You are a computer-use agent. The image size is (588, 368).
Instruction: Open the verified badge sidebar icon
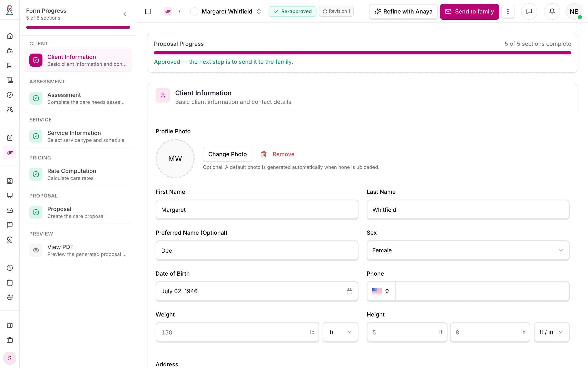point(10,95)
